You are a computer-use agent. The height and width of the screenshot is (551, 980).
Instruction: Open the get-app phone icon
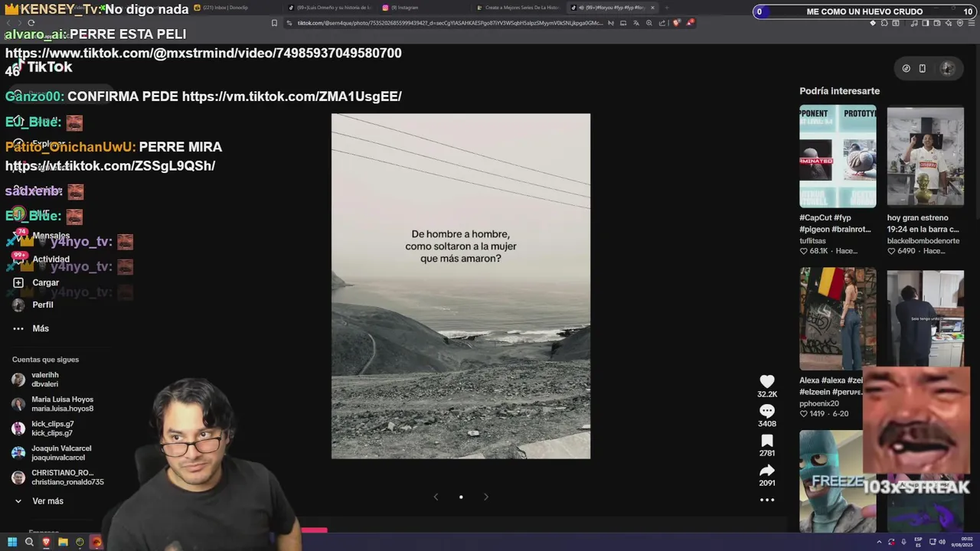point(922,68)
